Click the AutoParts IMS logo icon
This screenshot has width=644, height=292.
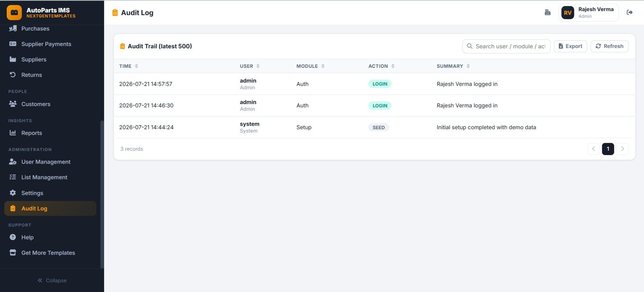(x=14, y=12)
